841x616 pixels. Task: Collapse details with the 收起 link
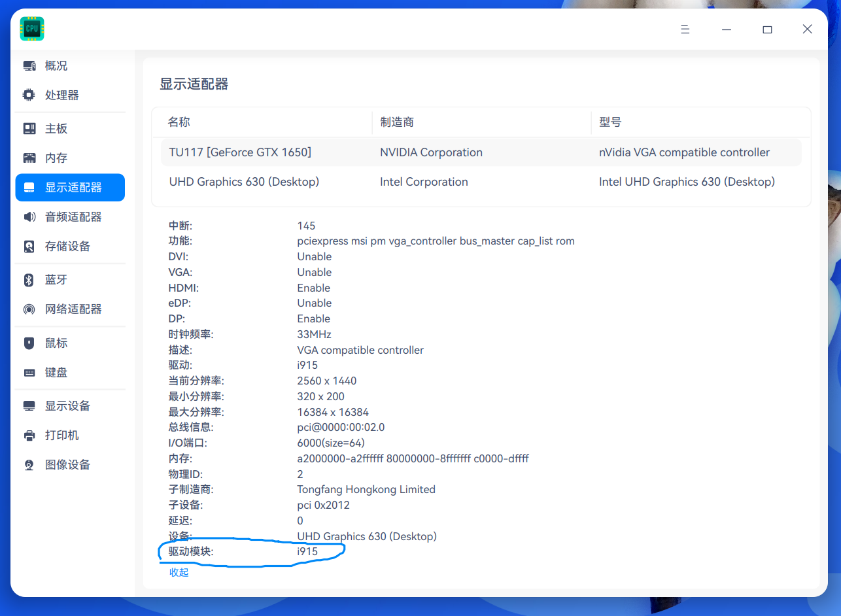click(x=179, y=572)
